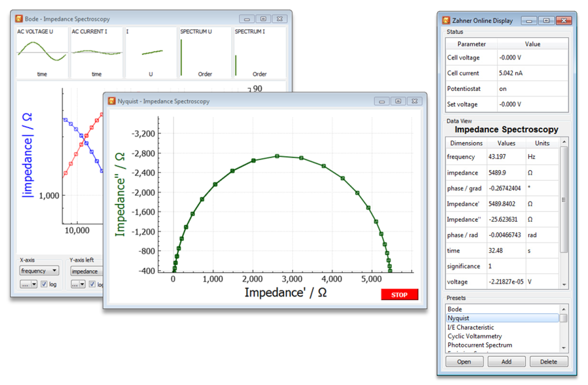Click the significance dimension cell
Viewport: 588px width, 385px height.
466,266
